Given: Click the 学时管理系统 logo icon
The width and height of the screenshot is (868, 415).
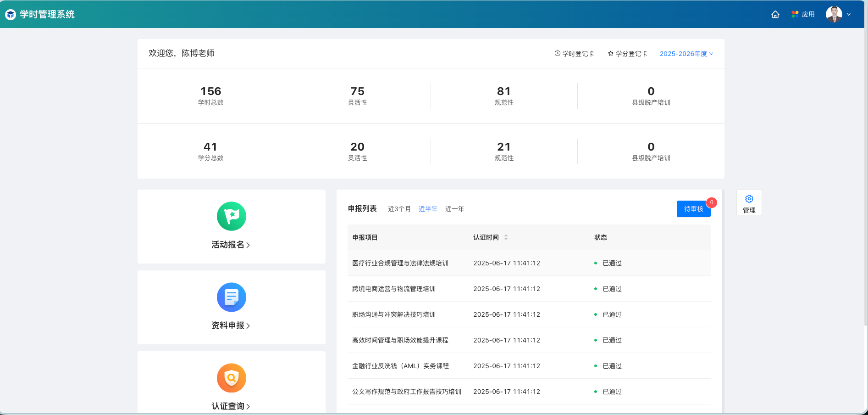Looking at the screenshot, I should (x=11, y=15).
